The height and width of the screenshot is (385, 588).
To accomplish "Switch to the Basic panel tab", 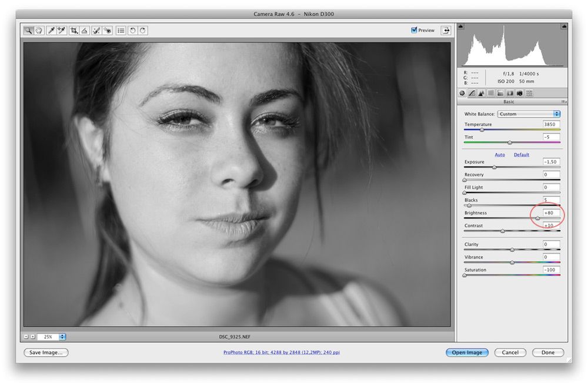I will [462, 93].
